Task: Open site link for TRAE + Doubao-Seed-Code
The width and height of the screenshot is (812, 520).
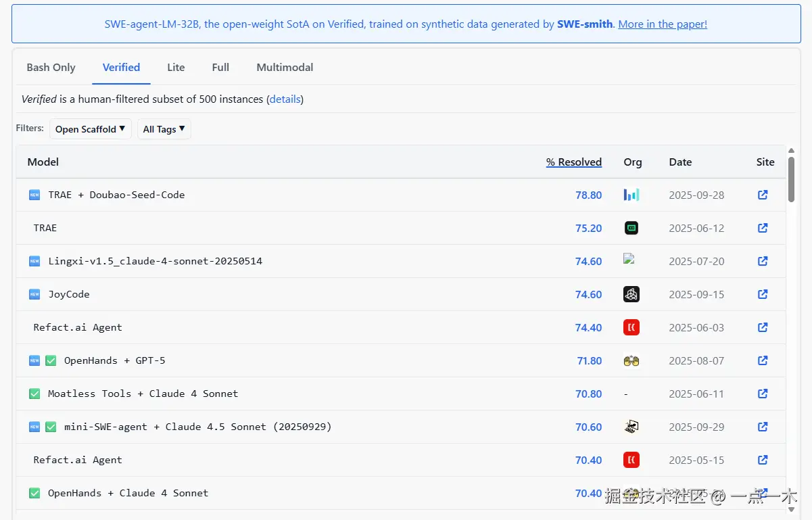Action: (x=763, y=195)
